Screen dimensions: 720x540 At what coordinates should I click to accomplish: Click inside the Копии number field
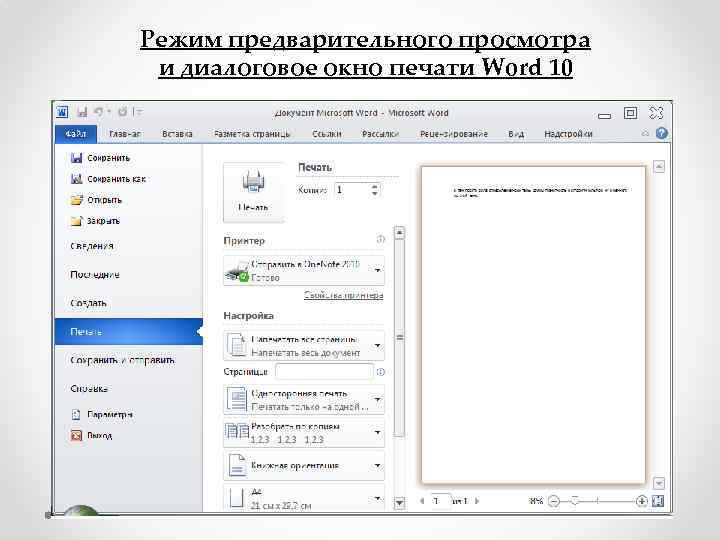click(351, 190)
